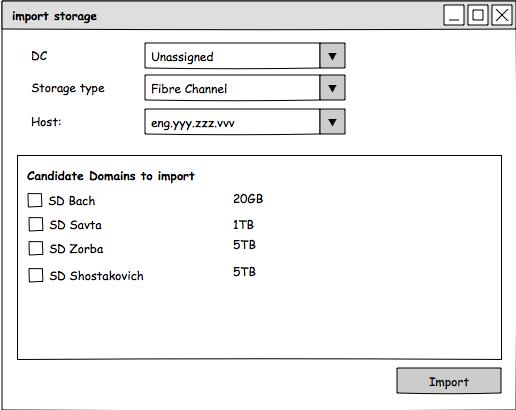Image resolution: width=516 pixels, height=410 pixels.
Task: Maximize the import storage window
Action: [x=478, y=15]
